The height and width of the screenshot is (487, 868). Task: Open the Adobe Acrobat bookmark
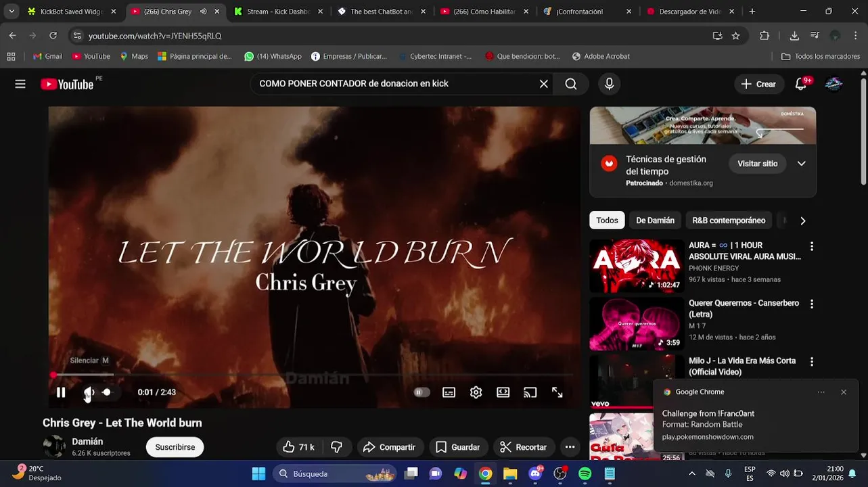pyautogui.click(x=601, y=57)
